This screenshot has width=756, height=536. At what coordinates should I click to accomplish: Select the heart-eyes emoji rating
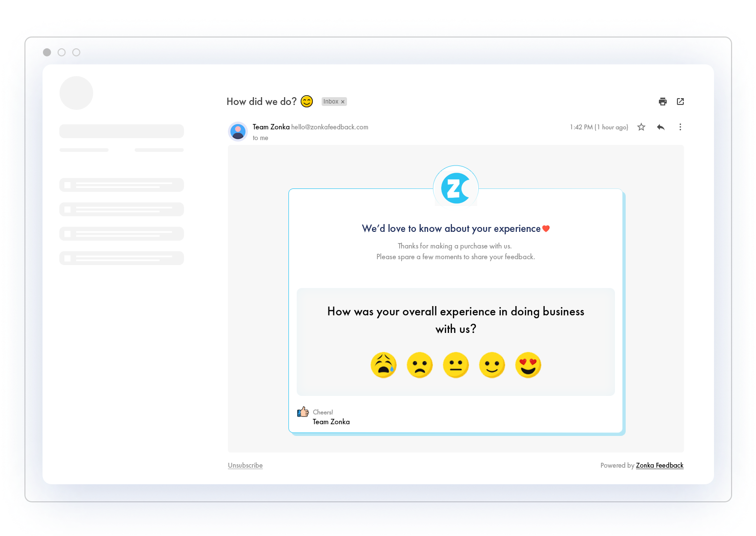pos(528,365)
